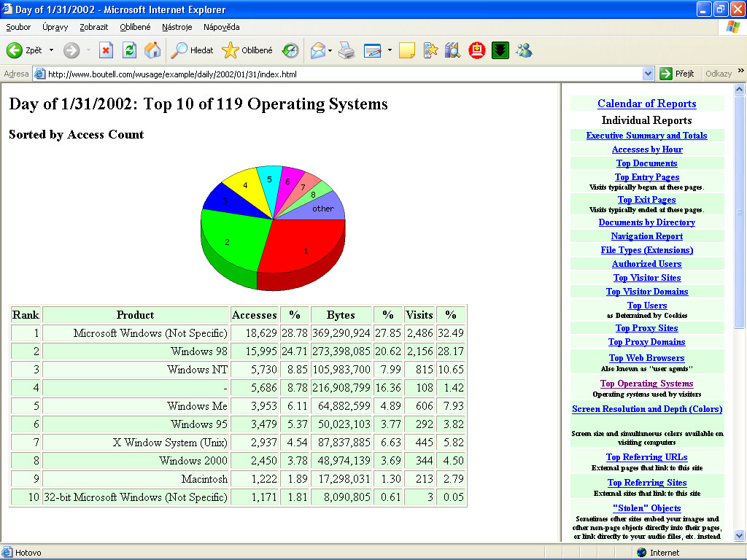Open the Hledat search pane
The height and width of the screenshot is (560, 747).
192,50
